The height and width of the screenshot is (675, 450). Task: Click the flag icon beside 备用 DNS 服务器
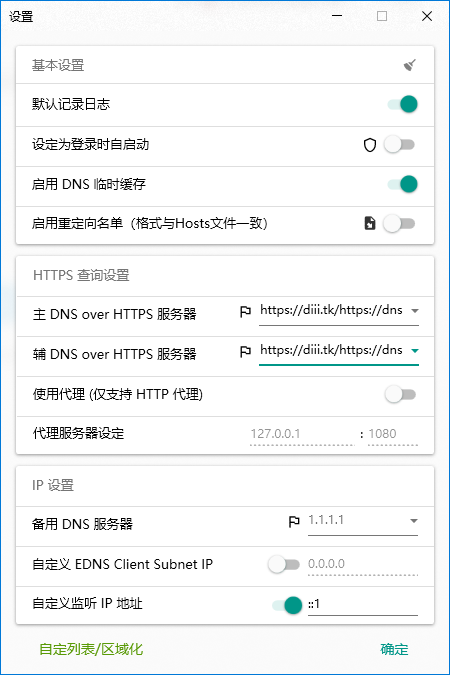(x=294, y=522)
